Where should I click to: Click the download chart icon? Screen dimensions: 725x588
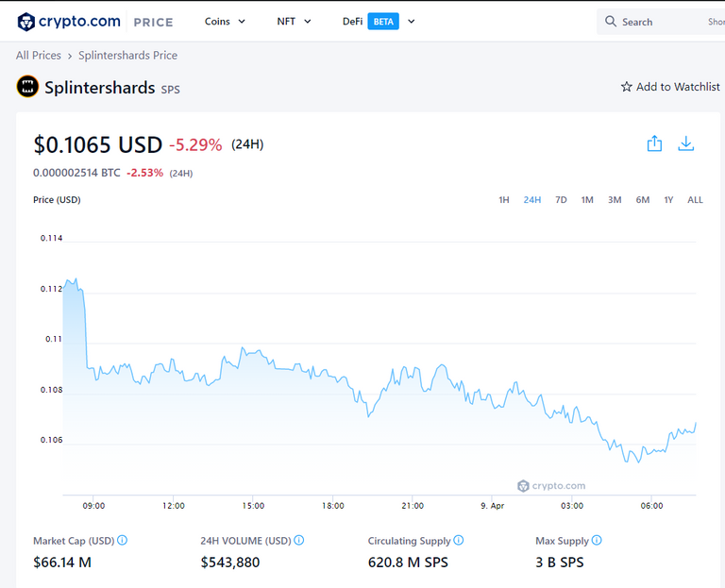tap(685, 143)
